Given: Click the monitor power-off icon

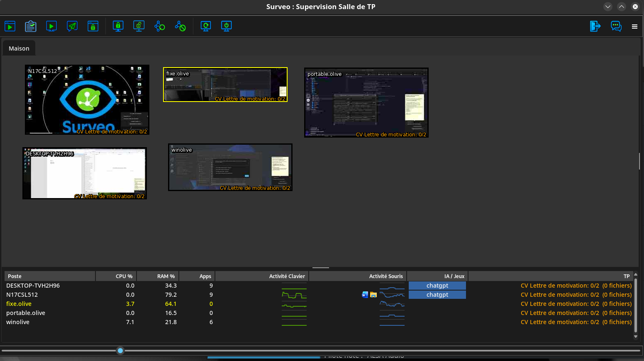Looking at the screenshot, I should pyautogui.click(x=227, y=27).
